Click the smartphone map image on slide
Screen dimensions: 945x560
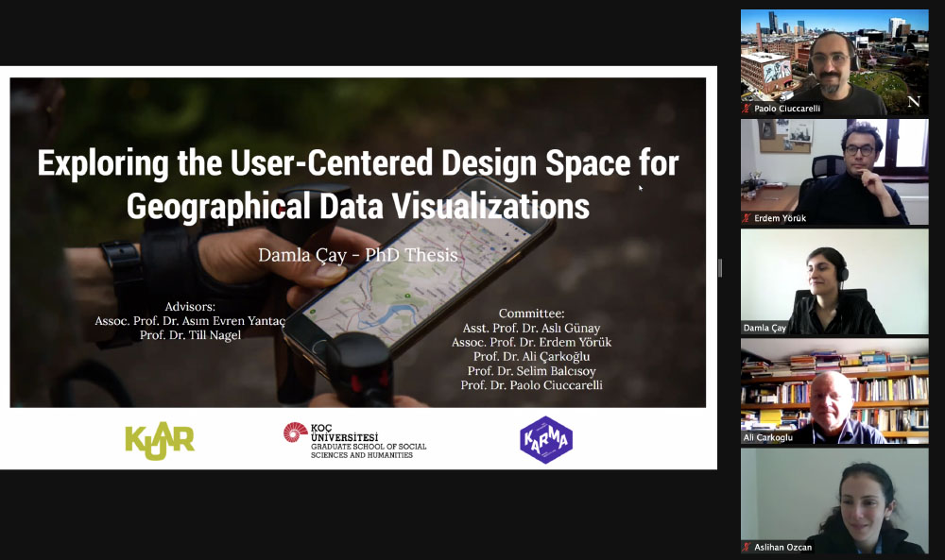(x=416, y=274)
